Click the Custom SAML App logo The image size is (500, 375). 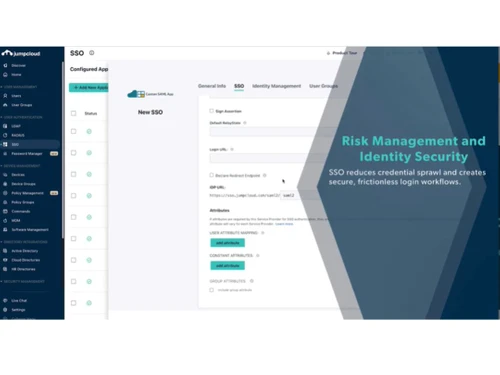[x=150, y=94]
